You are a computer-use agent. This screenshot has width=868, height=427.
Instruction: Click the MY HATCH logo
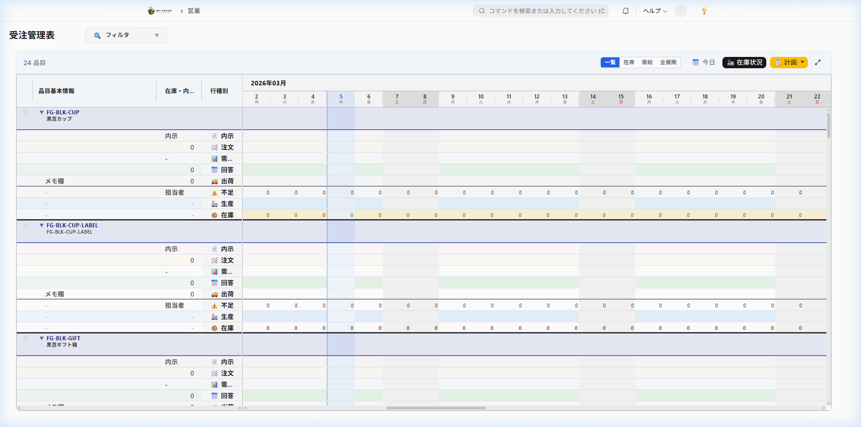160,11
